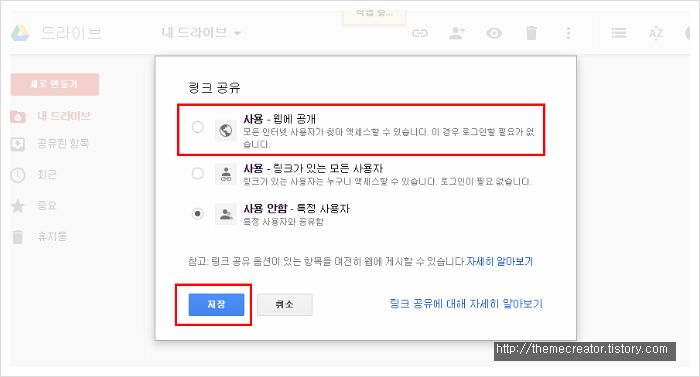Click the blue 저장 button

[x=217, y=305]
